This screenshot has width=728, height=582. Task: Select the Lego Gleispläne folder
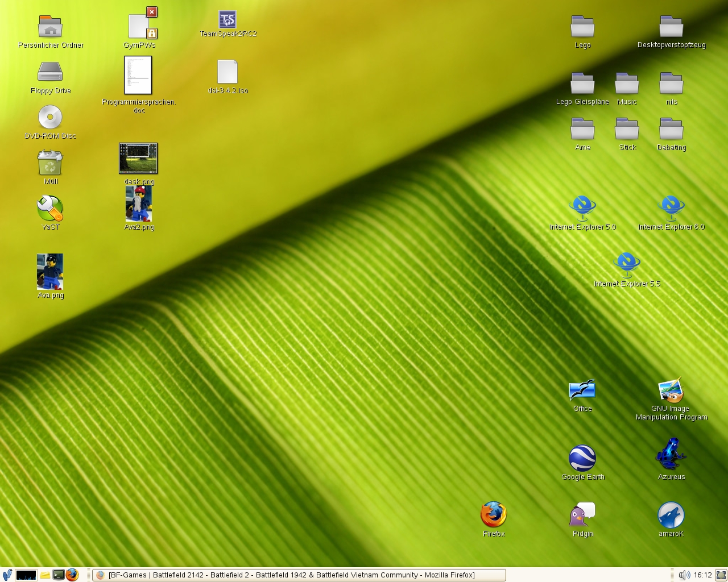(x=582, y=84)
